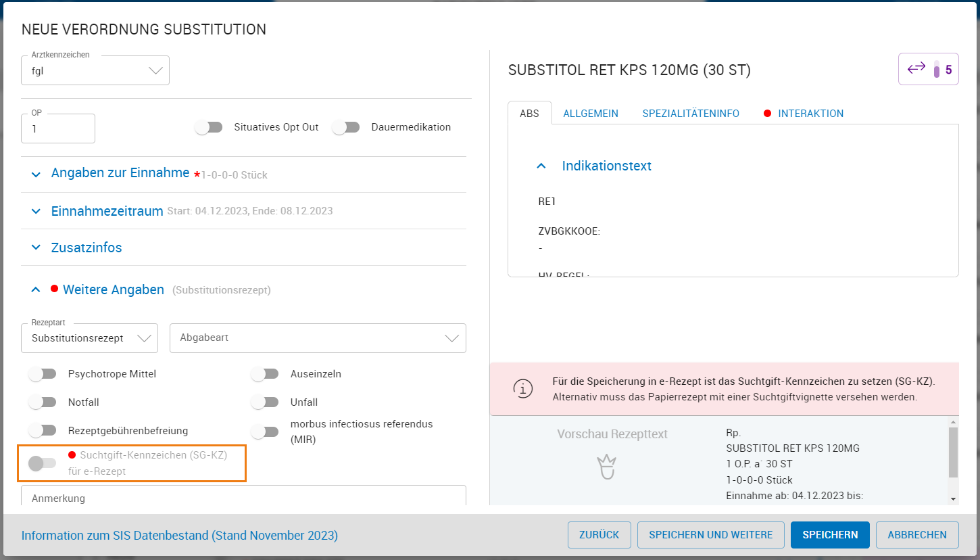Click the scroll-down arrow in Rezepttext preview
Image resolution: width=980 pixels, height=560 pixels.
(953, 499)
